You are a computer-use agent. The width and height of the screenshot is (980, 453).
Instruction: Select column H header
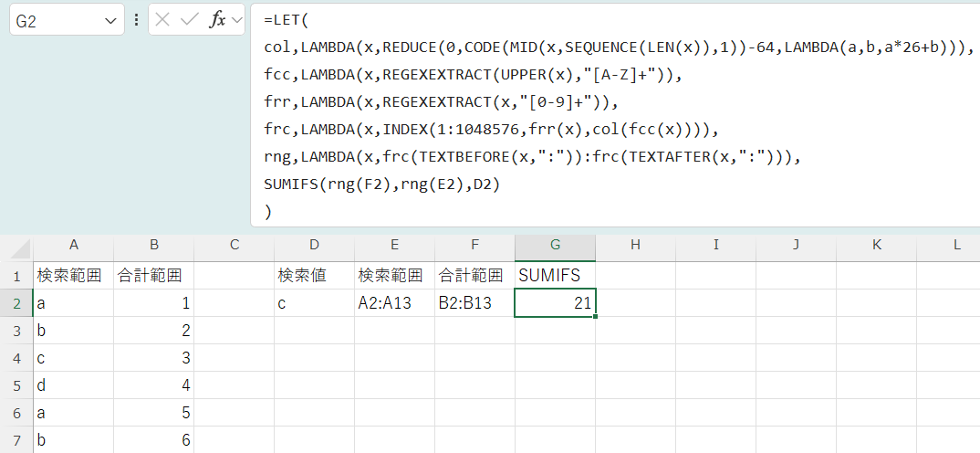pyautogui.click(x=636, y=246)
